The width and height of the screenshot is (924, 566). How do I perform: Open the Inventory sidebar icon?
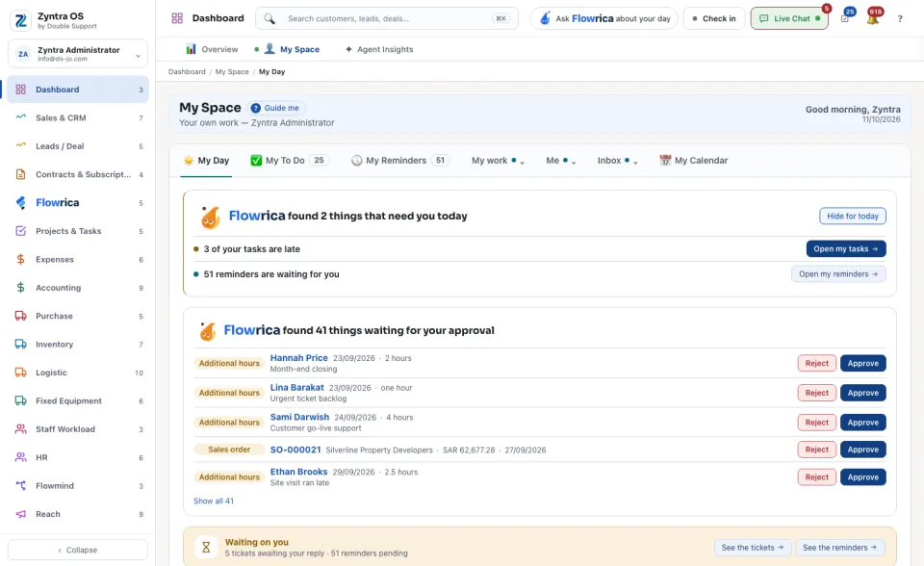click(20, 344)
